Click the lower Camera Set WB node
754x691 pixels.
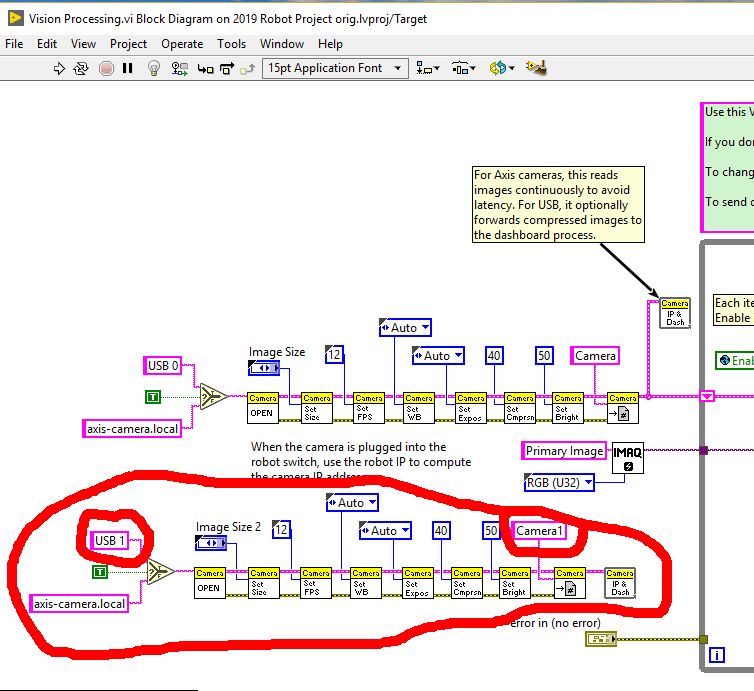(365, 583)
